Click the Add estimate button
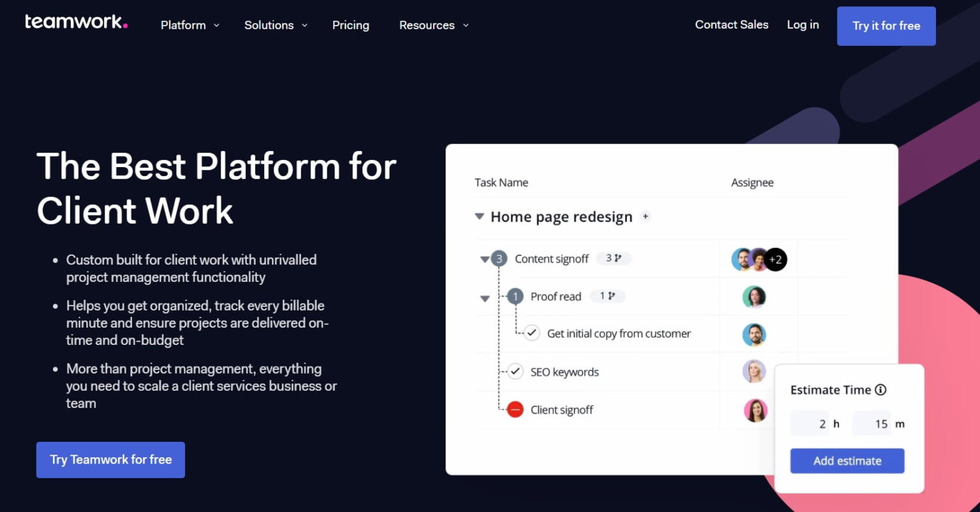The height and width of the screenshot is (512, 980). point(847,461)
